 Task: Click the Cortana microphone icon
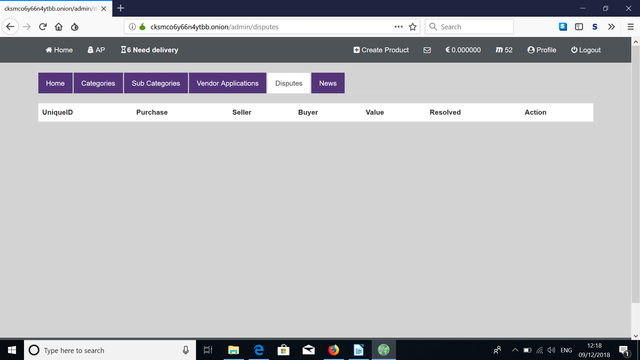click(186, 350)
